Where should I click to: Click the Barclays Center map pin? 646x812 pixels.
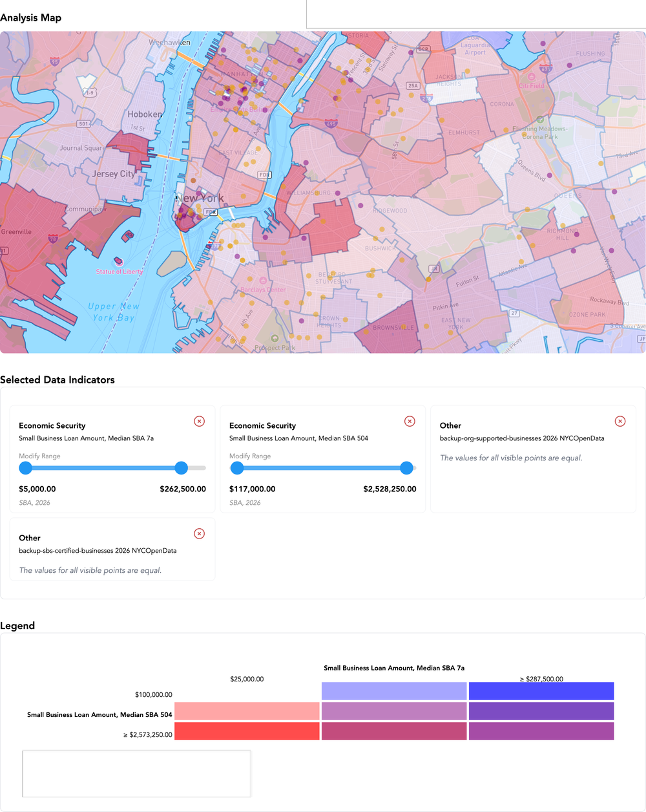tap(263, 281)
